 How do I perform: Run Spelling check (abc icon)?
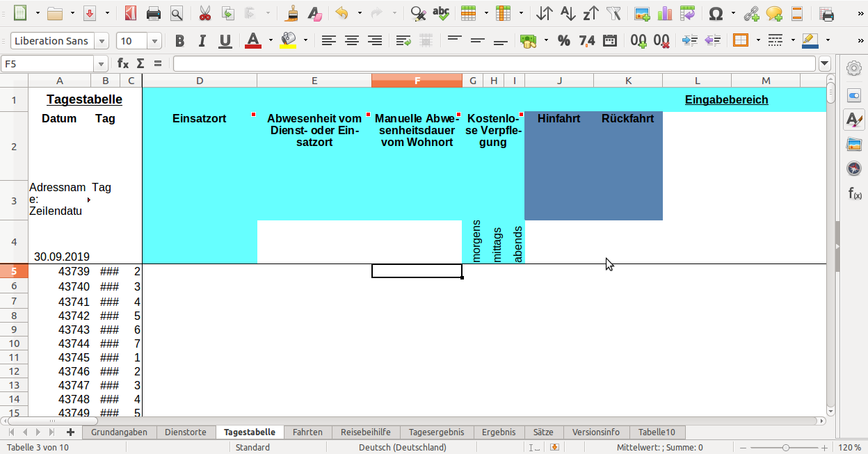(x=441, y=13)
